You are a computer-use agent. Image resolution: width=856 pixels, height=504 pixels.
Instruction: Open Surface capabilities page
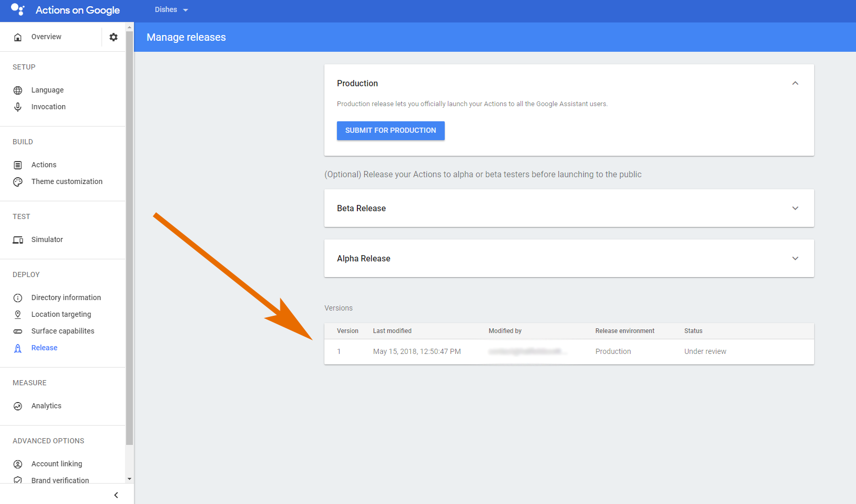click(x=63, y=331)
